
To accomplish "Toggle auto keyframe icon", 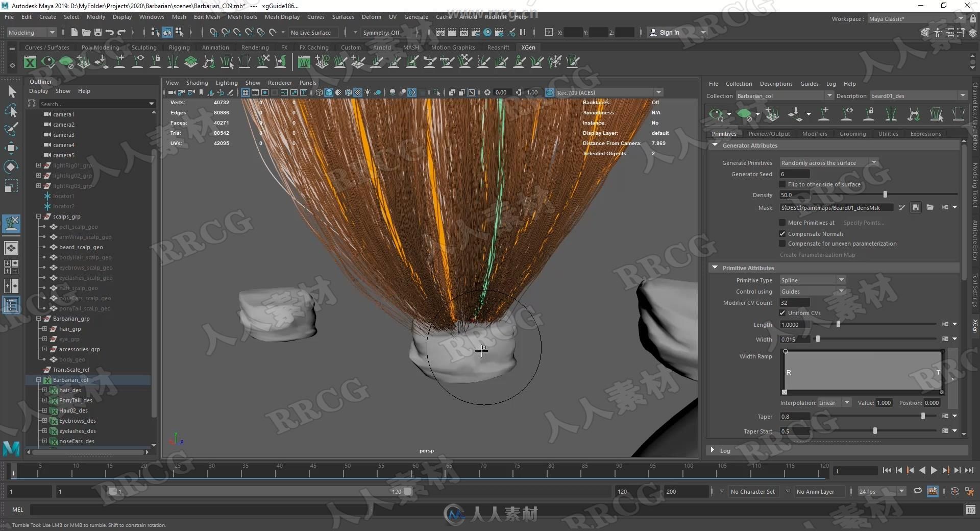I will 954,491.
